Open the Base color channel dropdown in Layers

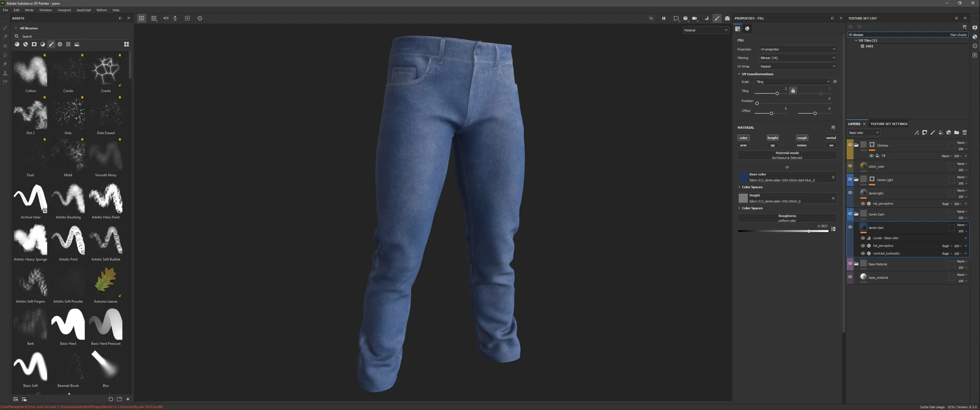tap(864, 133)
